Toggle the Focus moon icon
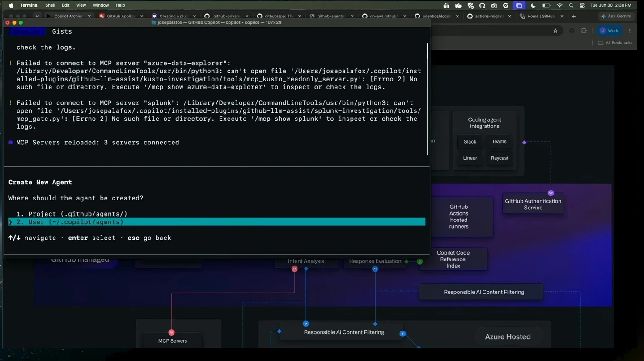 (x=533, y=5)
